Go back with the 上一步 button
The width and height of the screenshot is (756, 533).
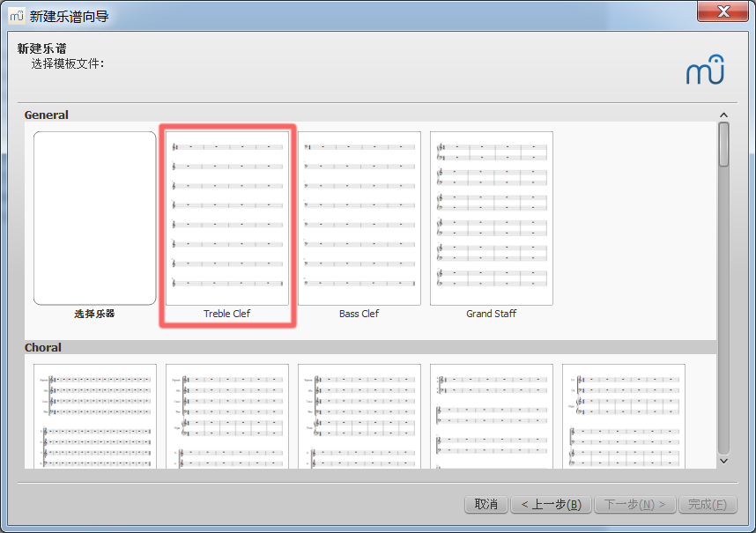[550, 505]
